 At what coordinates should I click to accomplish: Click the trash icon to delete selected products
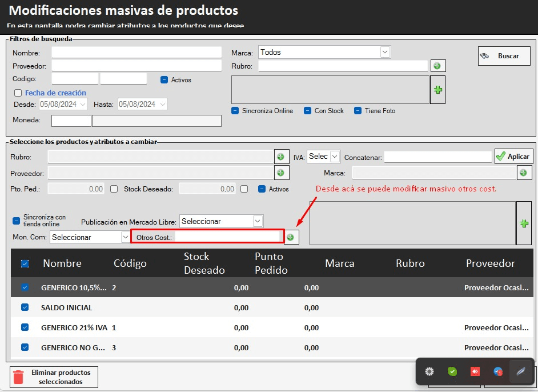coord(19,377)
